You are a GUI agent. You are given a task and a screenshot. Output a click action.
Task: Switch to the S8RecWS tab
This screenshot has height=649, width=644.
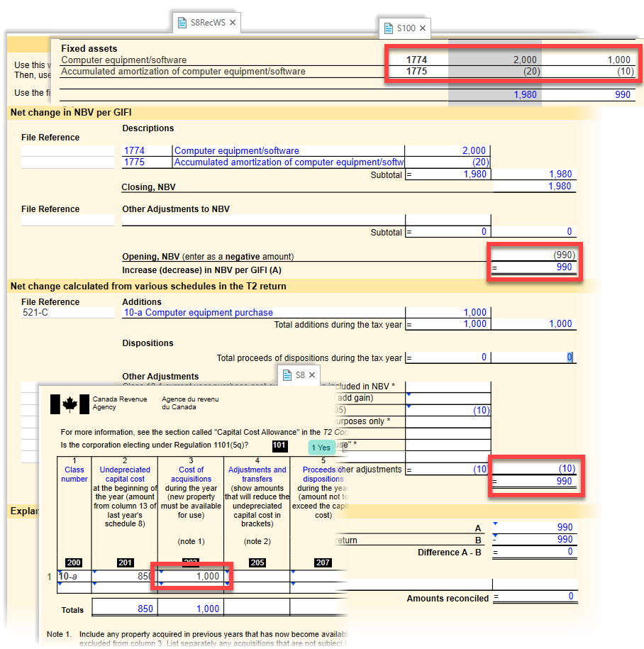tap(207, 23)
